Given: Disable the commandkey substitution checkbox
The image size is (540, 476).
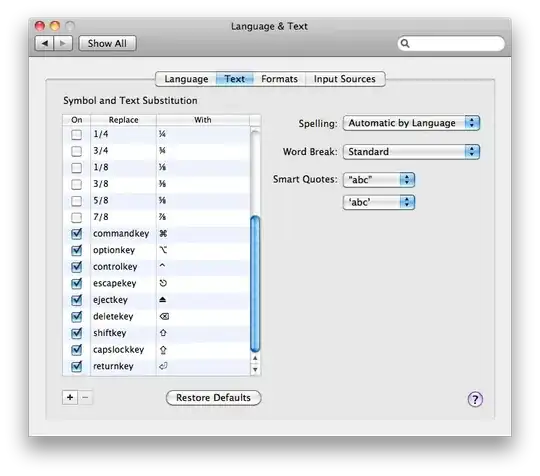Looking at the screenshot, I should (76, 234).
